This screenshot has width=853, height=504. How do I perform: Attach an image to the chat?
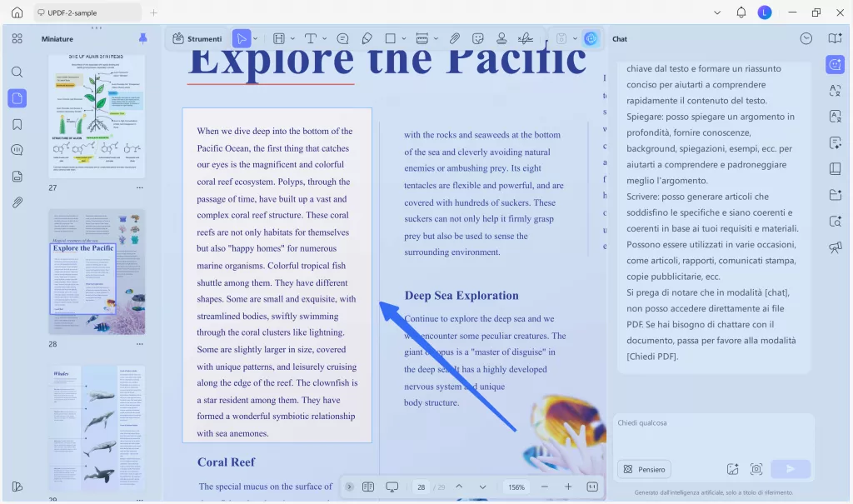tap(732, 469)
